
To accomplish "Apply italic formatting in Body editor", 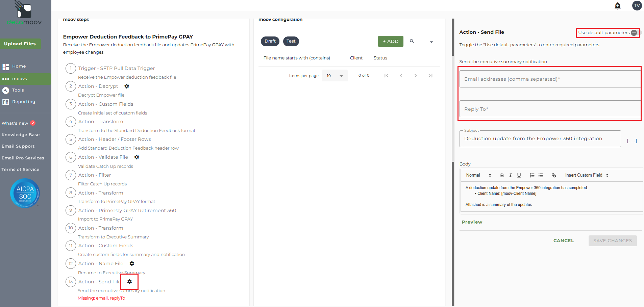I will (511, 175).
